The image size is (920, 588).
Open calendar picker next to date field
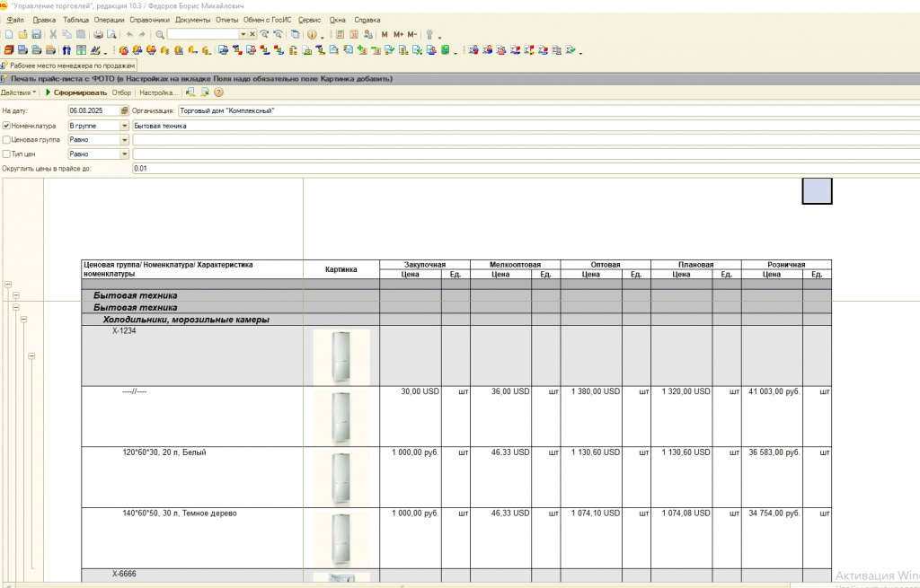click(124, 111)
